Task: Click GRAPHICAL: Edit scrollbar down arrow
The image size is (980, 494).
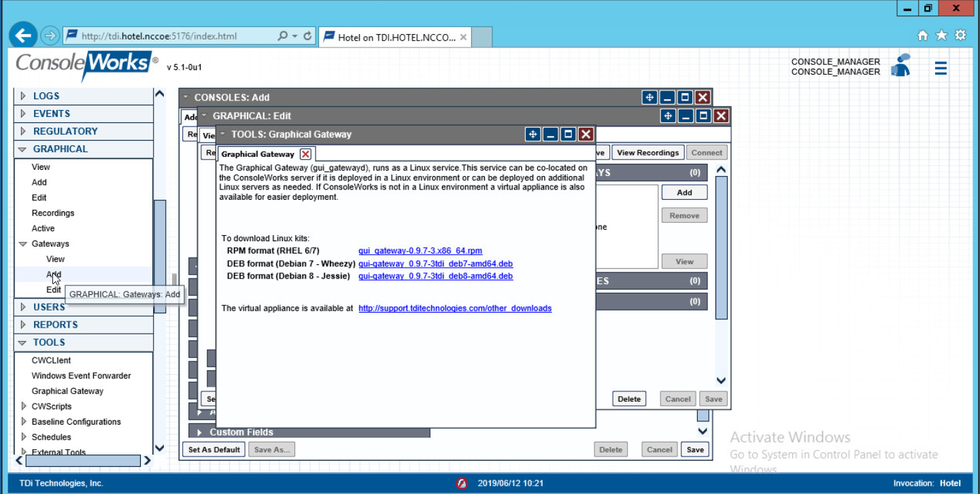Action: tap(721, 381)
